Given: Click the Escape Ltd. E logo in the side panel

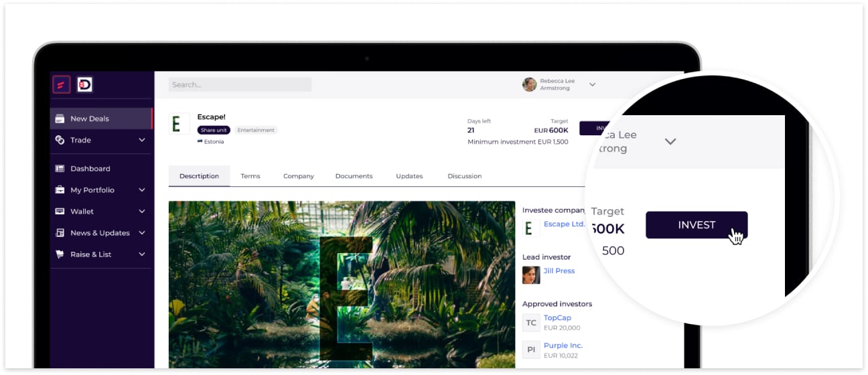Looking at the screenshot, I should pos(530,228).
